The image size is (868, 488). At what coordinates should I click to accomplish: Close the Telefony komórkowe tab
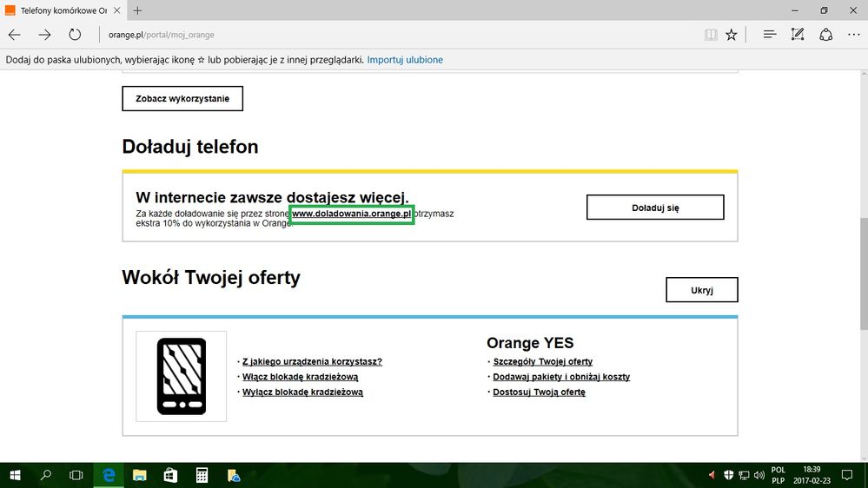pyautogui.click(x=116, y=10)
